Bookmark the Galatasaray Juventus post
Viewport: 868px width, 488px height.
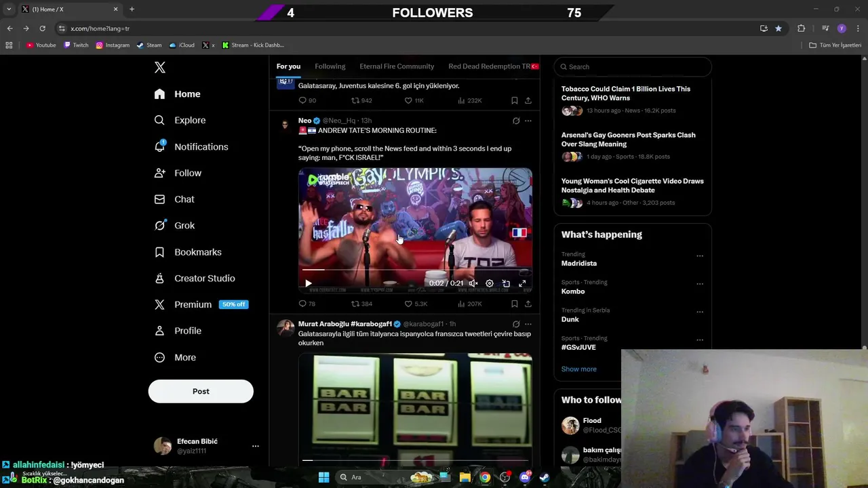click(x=515, y=100)
